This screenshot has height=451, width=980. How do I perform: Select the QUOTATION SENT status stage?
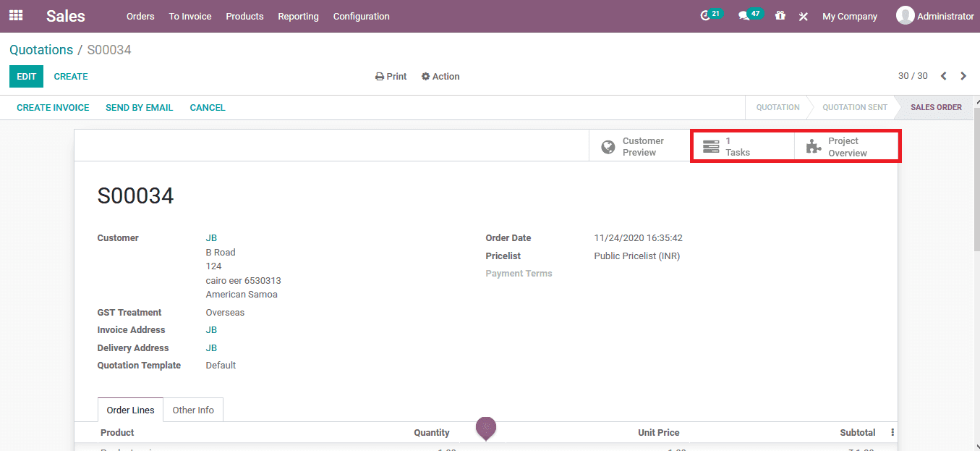tap(854, 107)
